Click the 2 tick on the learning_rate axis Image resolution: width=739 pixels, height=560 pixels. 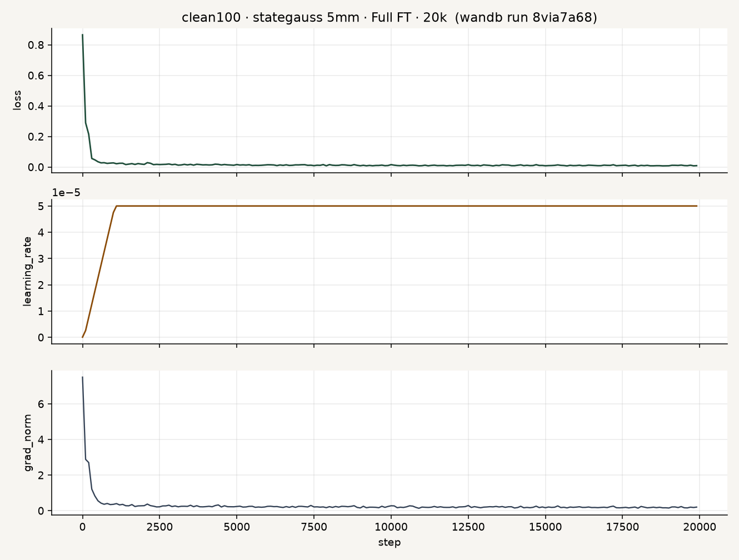pyautogui.click(x=41, y=285)
